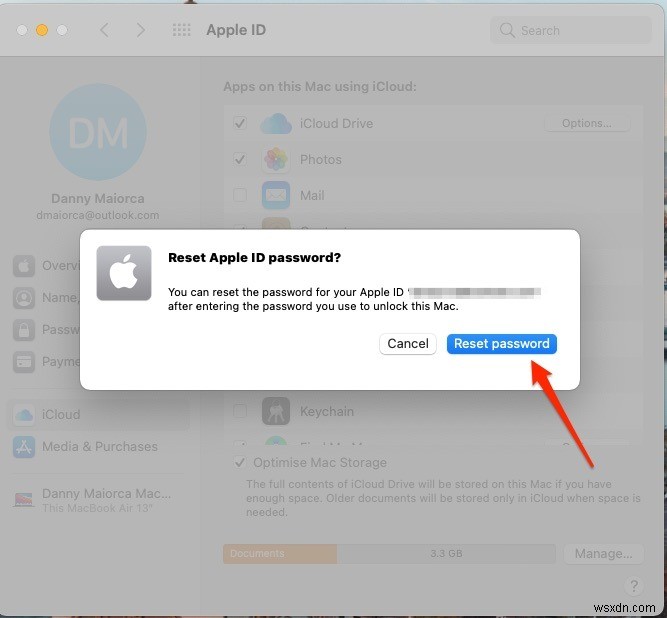Click the Photos app icon

coord(276,159)
